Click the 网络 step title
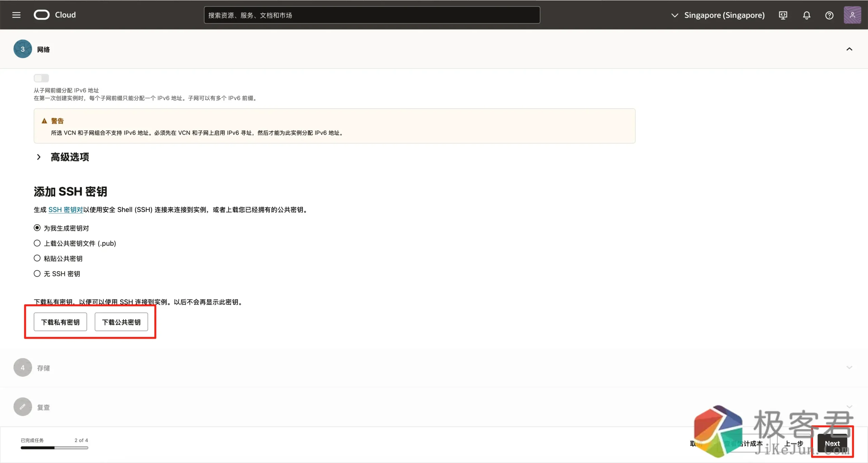This screenshot has height=463, width=868. (x=43, y=50)
